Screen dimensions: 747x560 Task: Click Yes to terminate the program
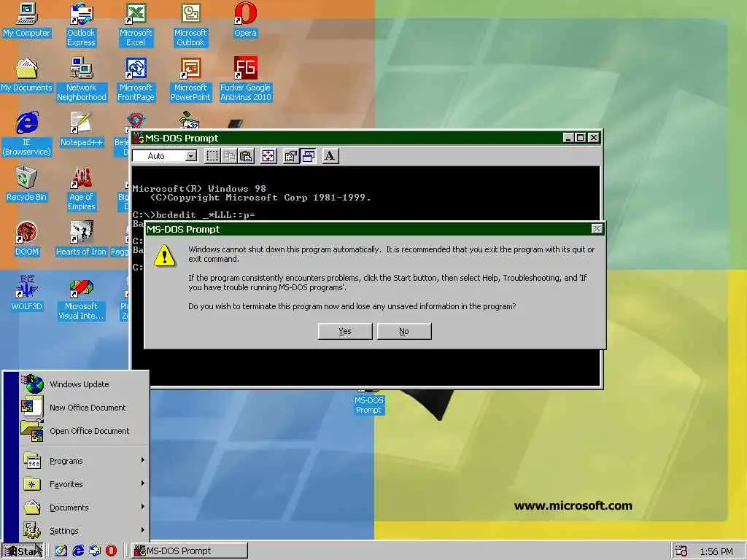[x=345, y=332]
